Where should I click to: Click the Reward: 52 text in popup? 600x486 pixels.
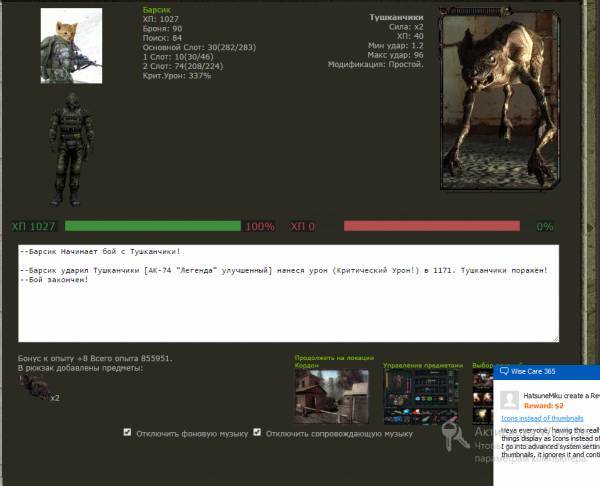(544, 406)
